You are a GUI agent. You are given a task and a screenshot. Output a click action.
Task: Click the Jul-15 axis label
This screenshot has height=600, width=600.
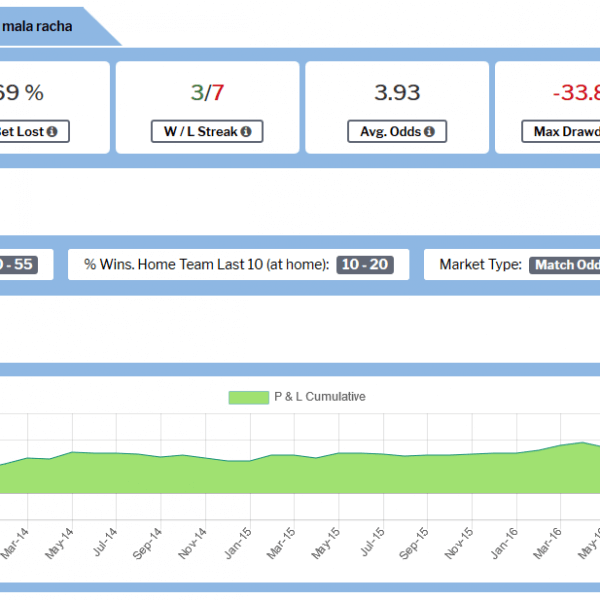[373, 542]
